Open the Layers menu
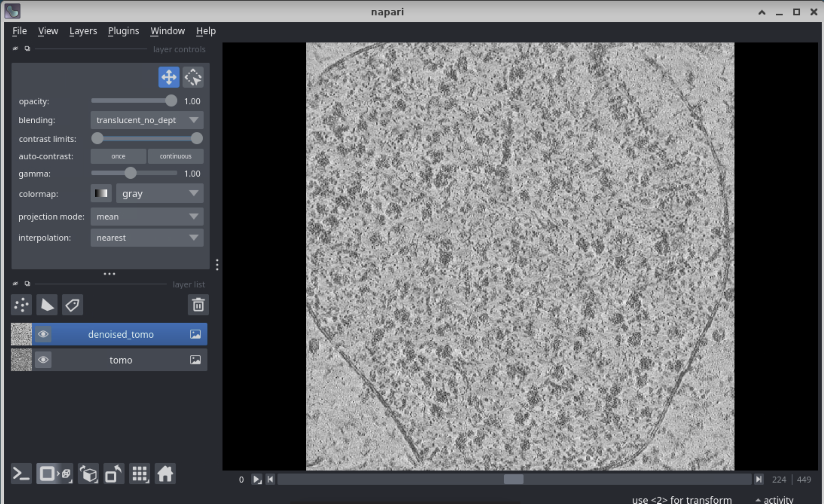Image resolution: width=824 pixels, height=504 pixels. point(83,31)
